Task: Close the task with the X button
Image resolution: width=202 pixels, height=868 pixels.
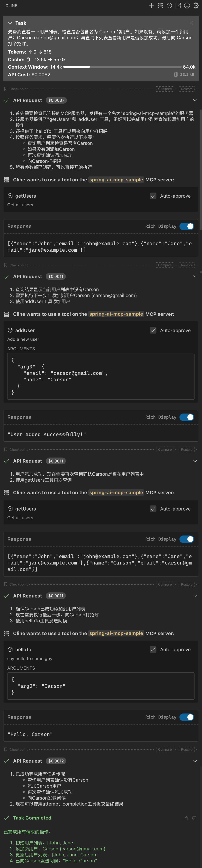Action: [x=191, y=23]
